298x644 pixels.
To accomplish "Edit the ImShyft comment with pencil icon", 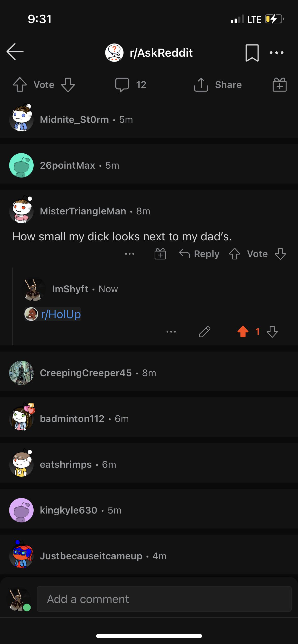I will (x=205, y=332).
